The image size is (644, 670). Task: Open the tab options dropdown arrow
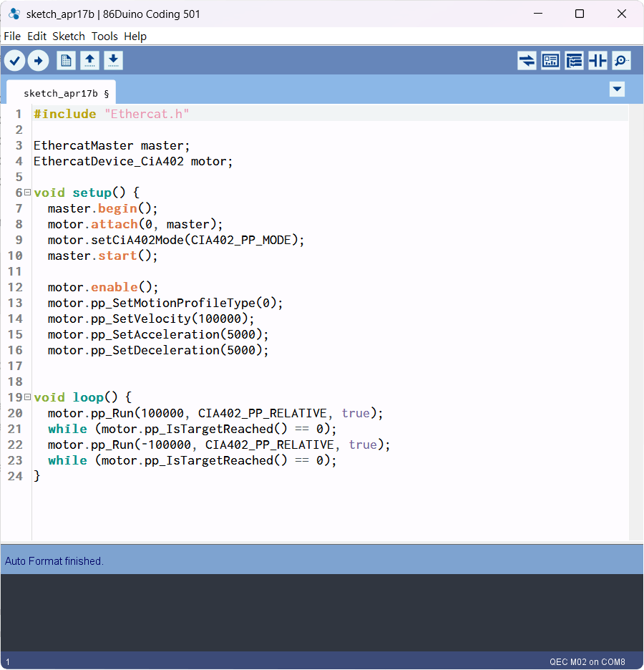(x=617, y=89)
